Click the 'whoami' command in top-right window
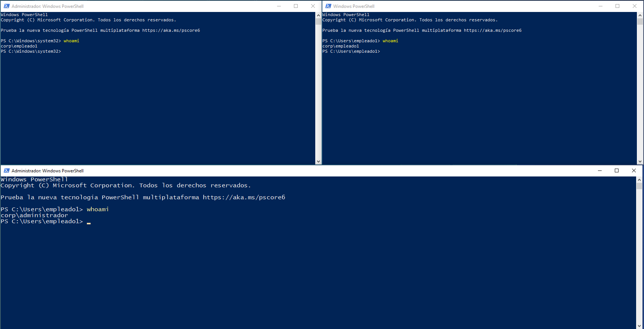This screenshot has width=644, height=329. point(391,41)
